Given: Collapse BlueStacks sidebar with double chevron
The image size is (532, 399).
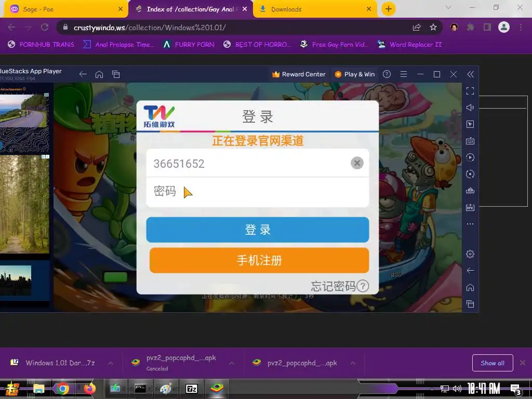Looking at the screenshot, I should (470, 74).
